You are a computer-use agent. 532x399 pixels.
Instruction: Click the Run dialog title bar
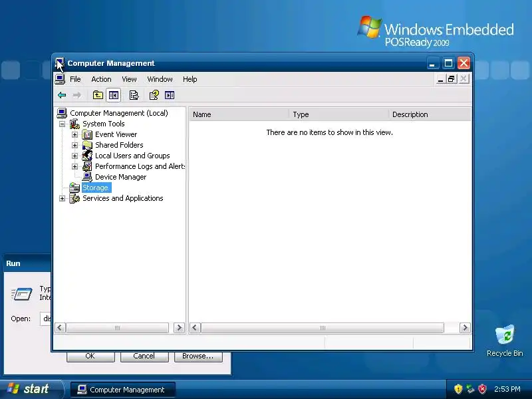tap(27, 263)
